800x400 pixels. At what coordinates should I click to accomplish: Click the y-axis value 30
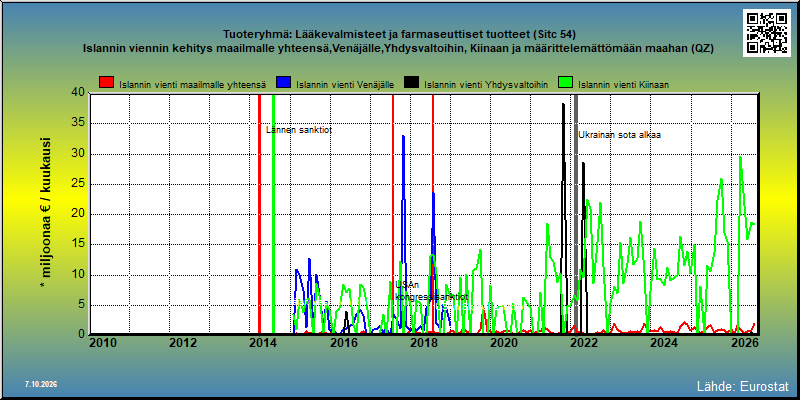click(x=78, y=154)
